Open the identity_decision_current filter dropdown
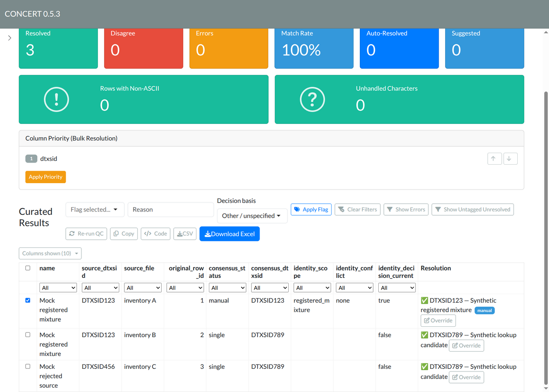The height and width of the screenshot is (392, 549). [x=397, y=288]
